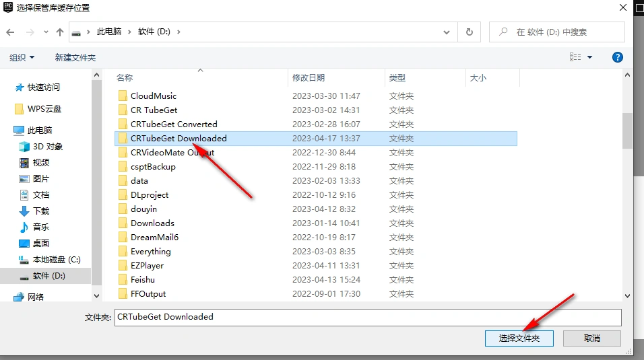This screenshot has height=360, width=644.
Task: Expand breadcrumb arrow after 软件 (D:)
Action: [179, 32]
